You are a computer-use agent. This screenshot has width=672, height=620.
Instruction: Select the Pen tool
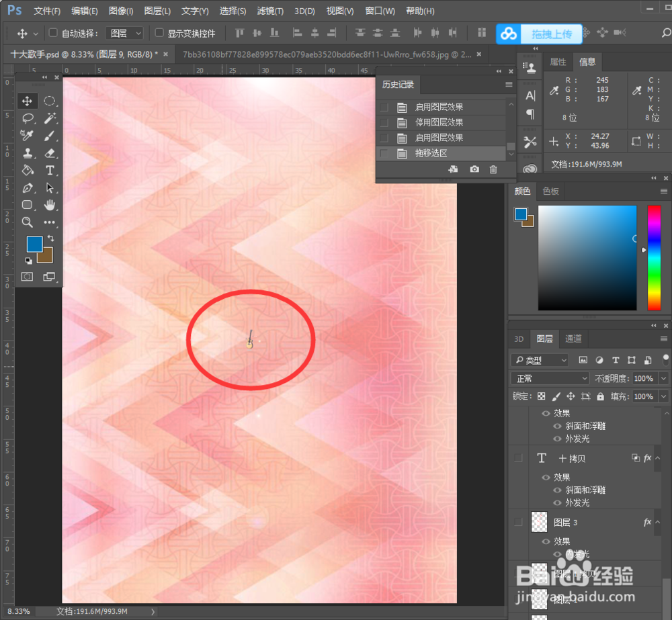[28, 187]
